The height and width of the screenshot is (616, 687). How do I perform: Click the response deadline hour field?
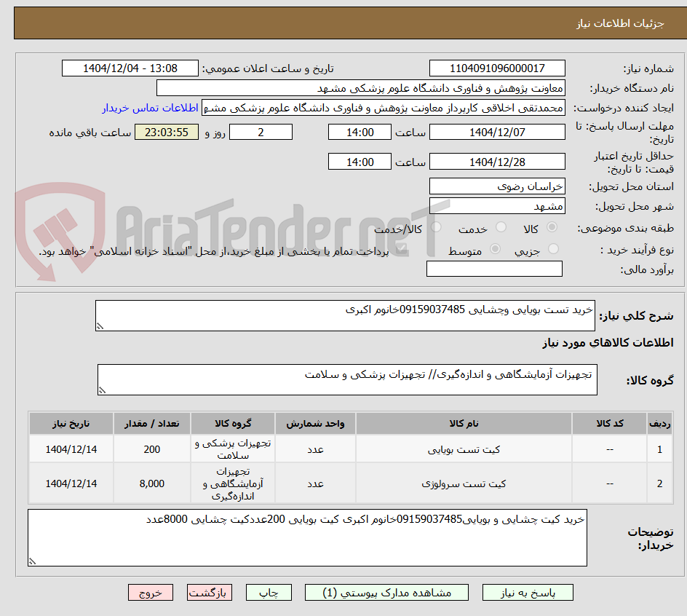[x=360, y=132]
